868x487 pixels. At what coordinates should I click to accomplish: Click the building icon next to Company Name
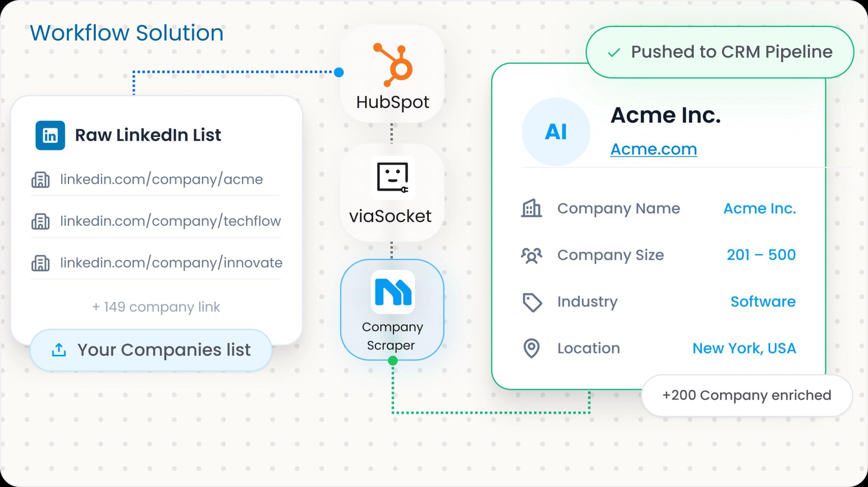point(531,208)
